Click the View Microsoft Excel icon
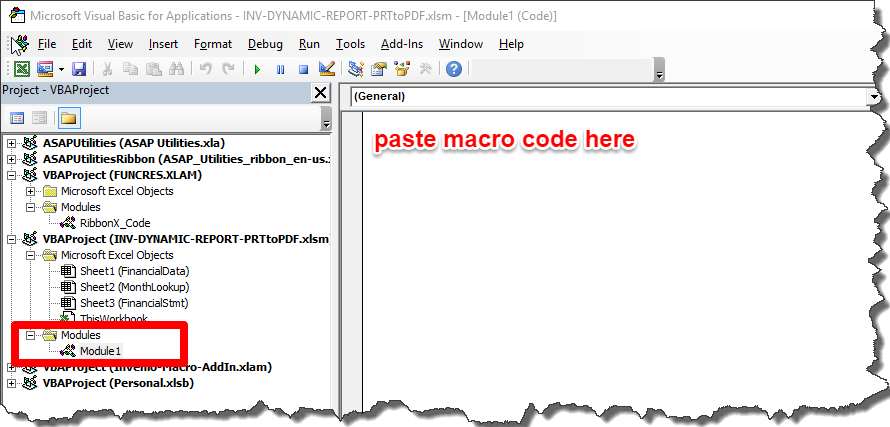The width and height of the screenshot is (890, 427). coord(22,69)
